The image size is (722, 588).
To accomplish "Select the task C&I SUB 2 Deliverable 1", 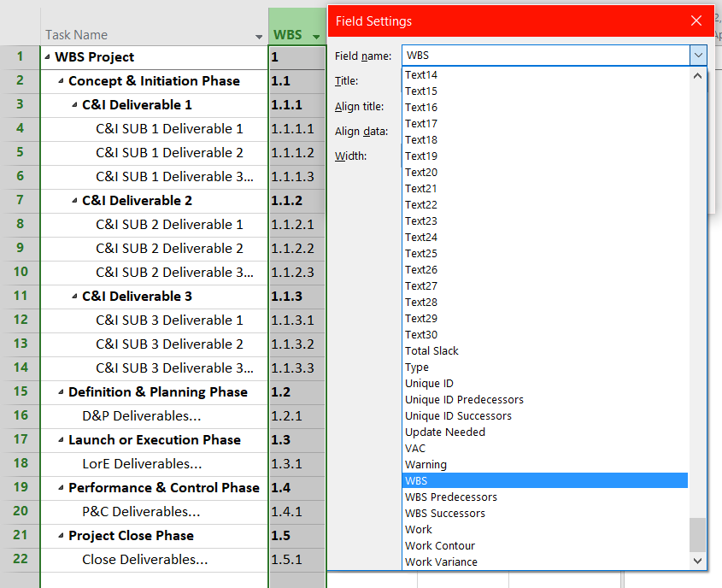I will pos(169,225).
